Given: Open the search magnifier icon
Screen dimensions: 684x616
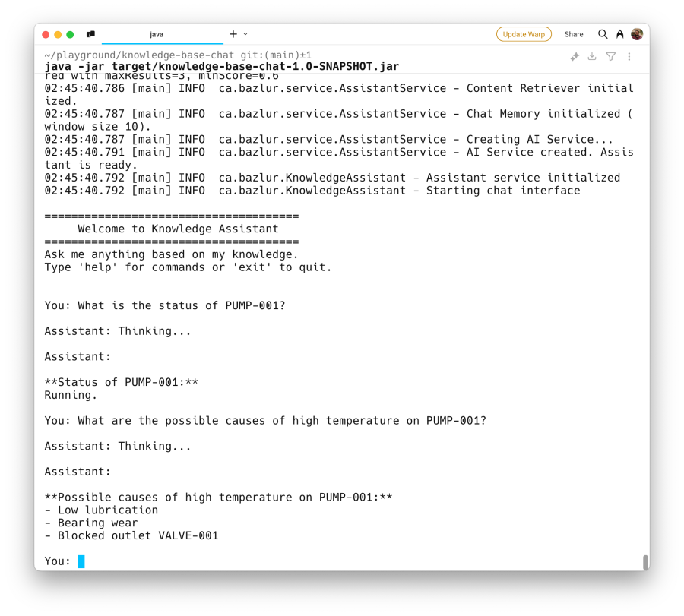Looking at the screenshot, I should (x=603, y=34).
